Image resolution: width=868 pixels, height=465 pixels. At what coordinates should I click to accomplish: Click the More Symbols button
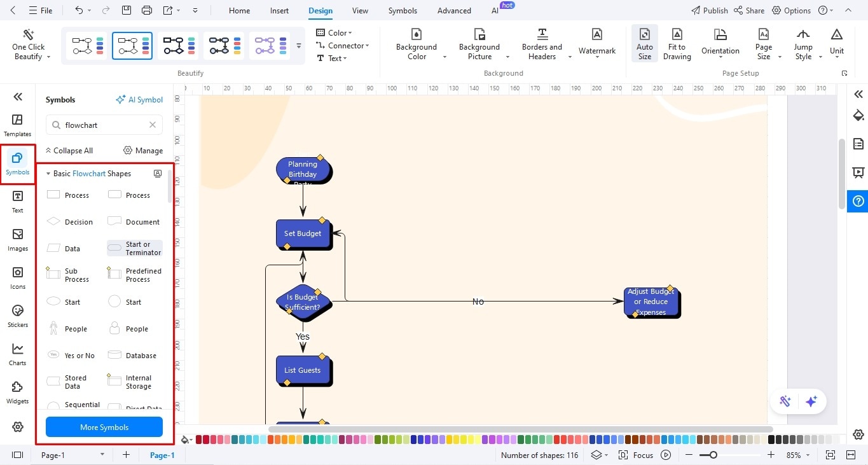coord(104,427)
